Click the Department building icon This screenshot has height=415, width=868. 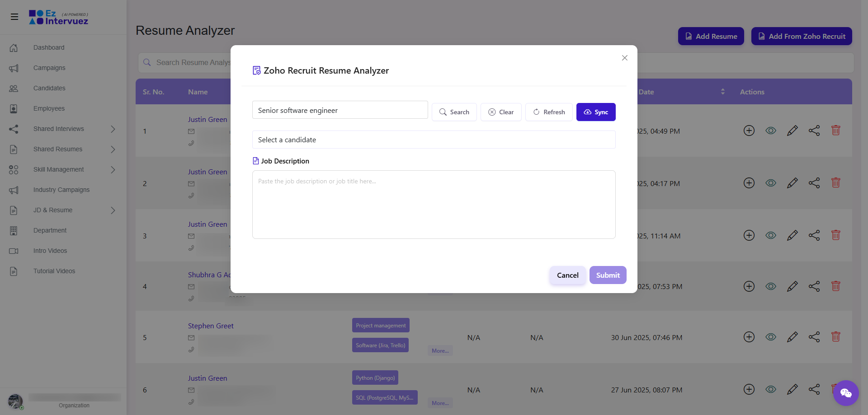[x=14, y=231]
